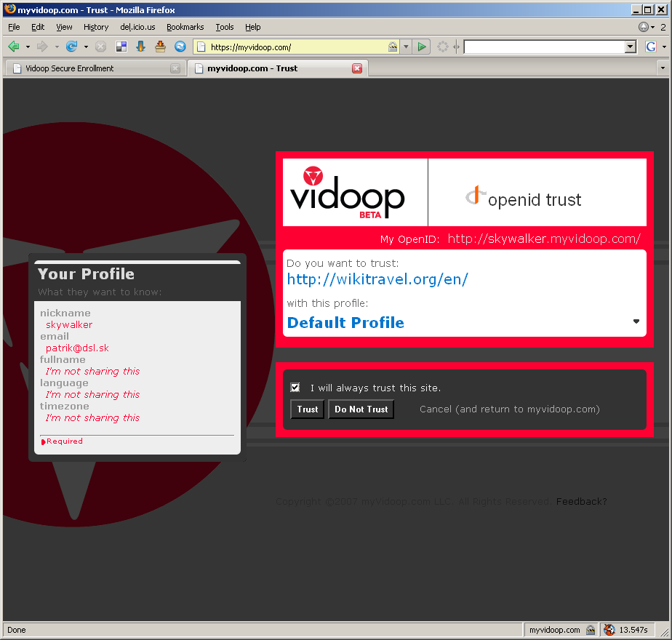Open the Forward button history dropdown arrow
The width and height of the screenshot is (672, 640).
click(56, 47)
